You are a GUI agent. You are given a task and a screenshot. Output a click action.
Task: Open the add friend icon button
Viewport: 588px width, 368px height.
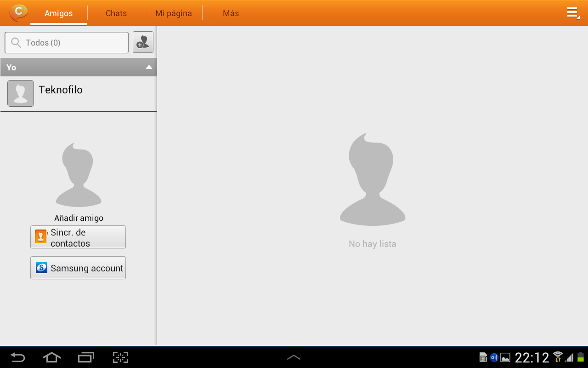pyautogui.click(x=143, y=42)
